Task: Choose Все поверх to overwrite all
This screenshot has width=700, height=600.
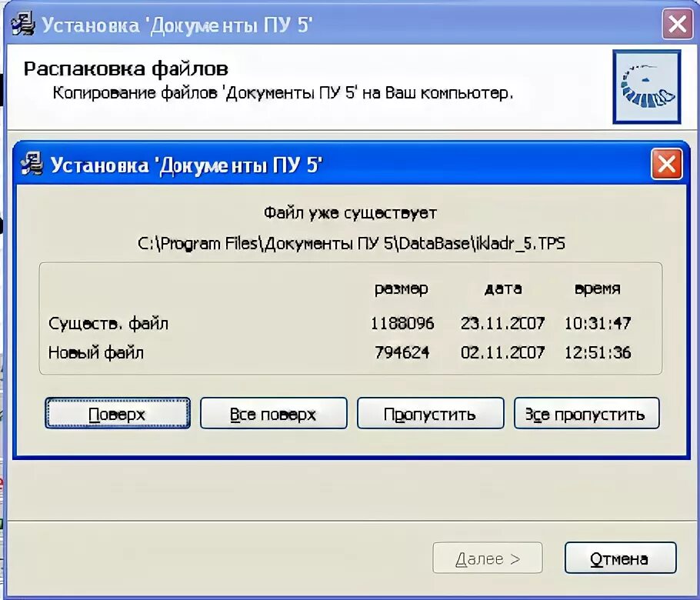Action: coord(273,413)
